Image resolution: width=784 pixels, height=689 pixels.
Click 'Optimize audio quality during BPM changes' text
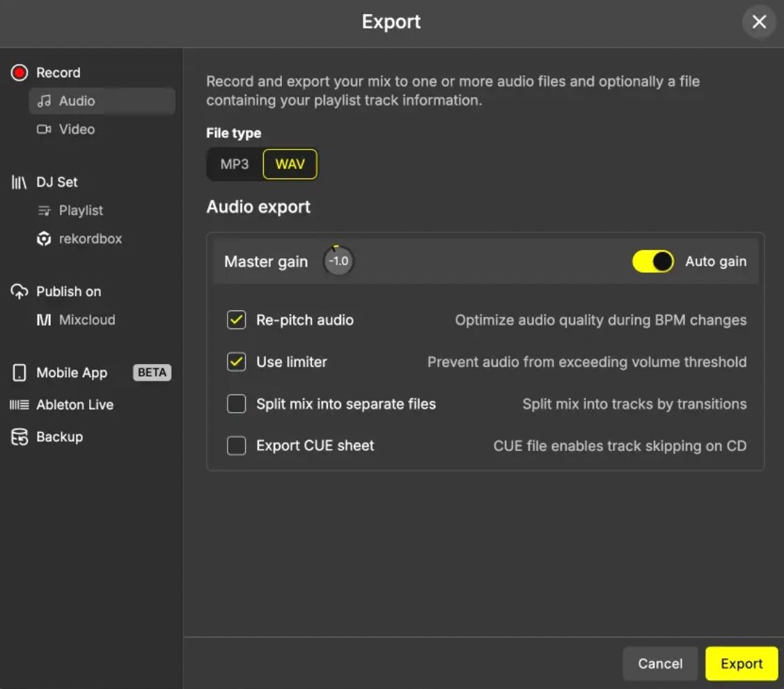[601, 320]
